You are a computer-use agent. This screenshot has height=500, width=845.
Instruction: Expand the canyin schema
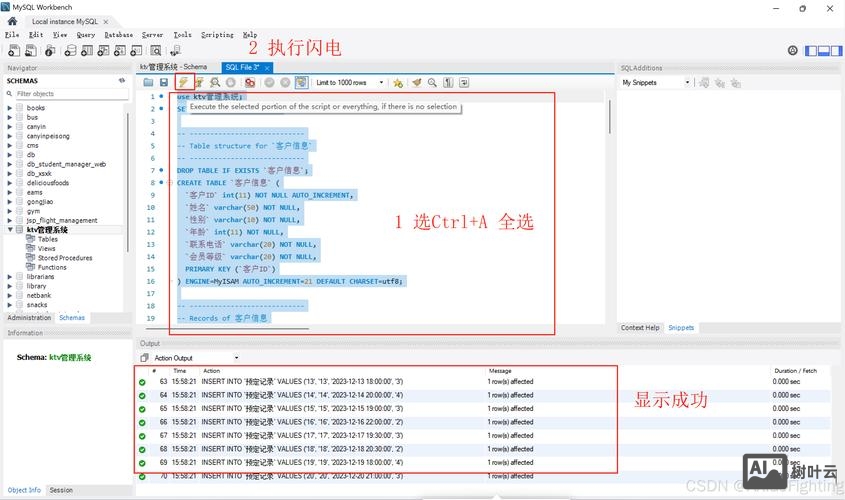(x=9, y=127)
